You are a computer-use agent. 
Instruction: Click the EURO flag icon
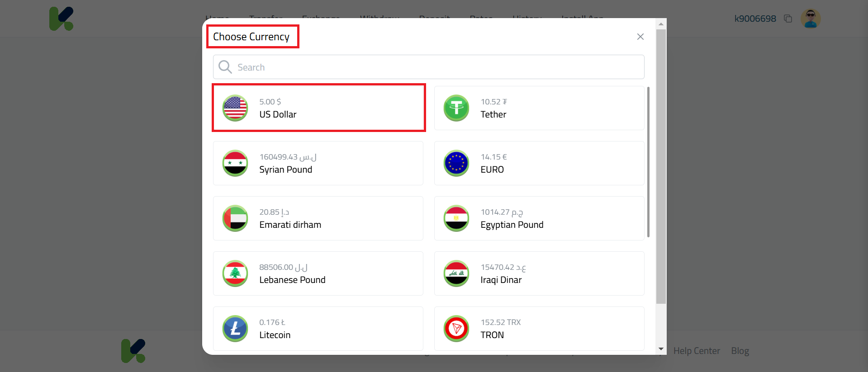click(456, 163)
